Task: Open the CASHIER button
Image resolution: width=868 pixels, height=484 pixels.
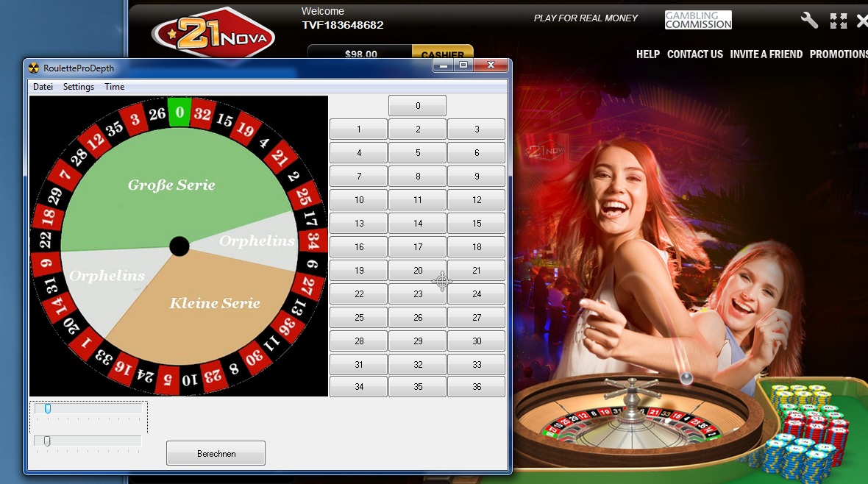Action: click(442, 52)
